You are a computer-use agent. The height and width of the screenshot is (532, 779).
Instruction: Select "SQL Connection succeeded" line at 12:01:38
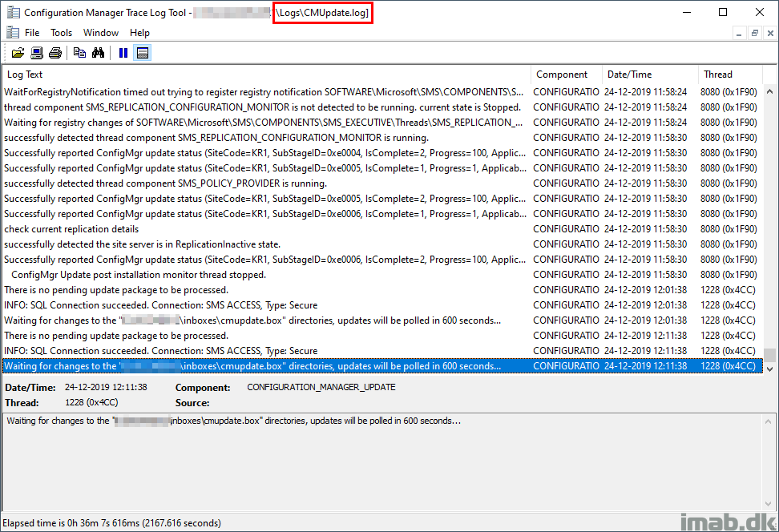pyautogui.click(x=382, y=305)
